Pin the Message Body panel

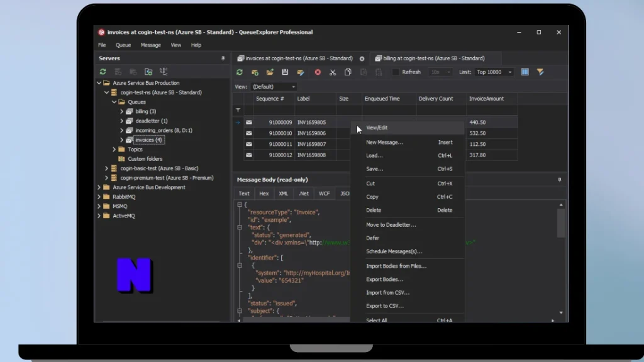tap(559, 180)
